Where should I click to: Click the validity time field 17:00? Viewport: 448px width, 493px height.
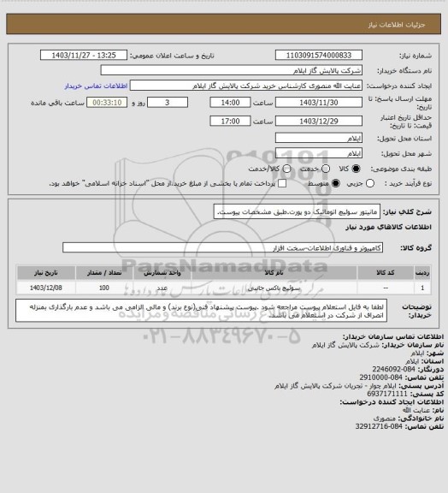(x=230, y=121)
